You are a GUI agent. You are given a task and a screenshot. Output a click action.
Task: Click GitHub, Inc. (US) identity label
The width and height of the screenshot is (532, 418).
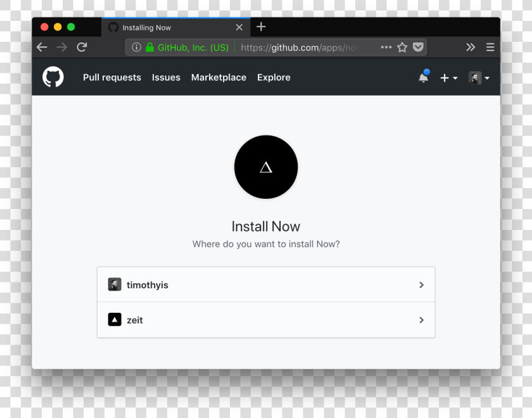point(193,47)
